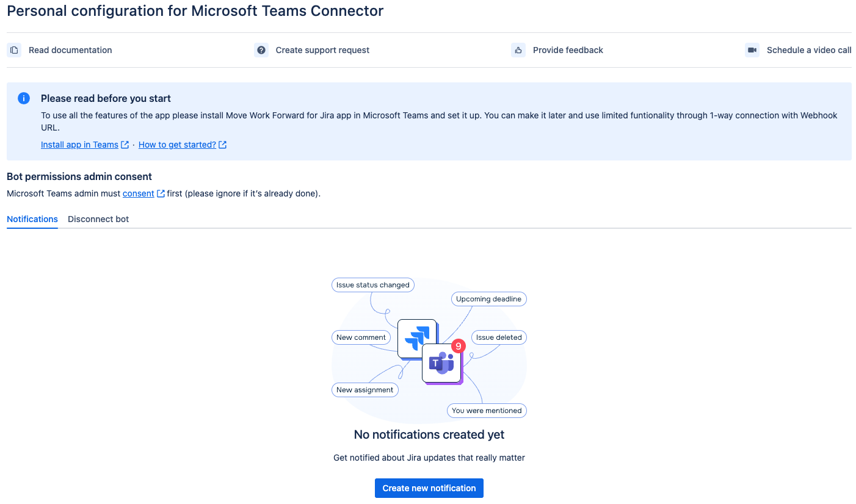Open the admin consent link
The width and height of the screenshot is (856, 504).
pyautogui.click(x=138, y=193)
